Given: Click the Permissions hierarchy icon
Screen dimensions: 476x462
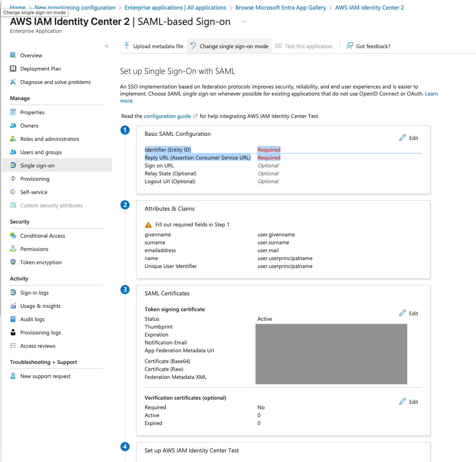Looking at the screenshot, I should 13,249.
